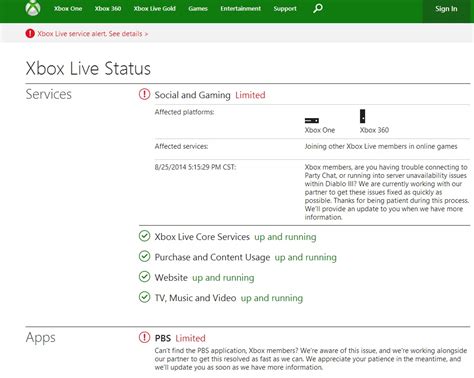This screenshot has width=474, height=378.
Task: Click 'Joining other Xbox Live members in online games'
Action: point(381,146)
